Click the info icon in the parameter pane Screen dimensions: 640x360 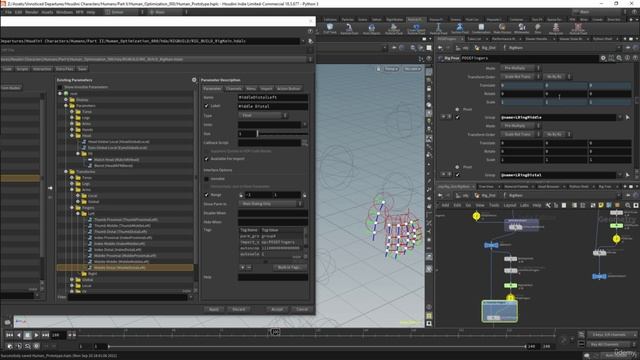tap(627, 58)
